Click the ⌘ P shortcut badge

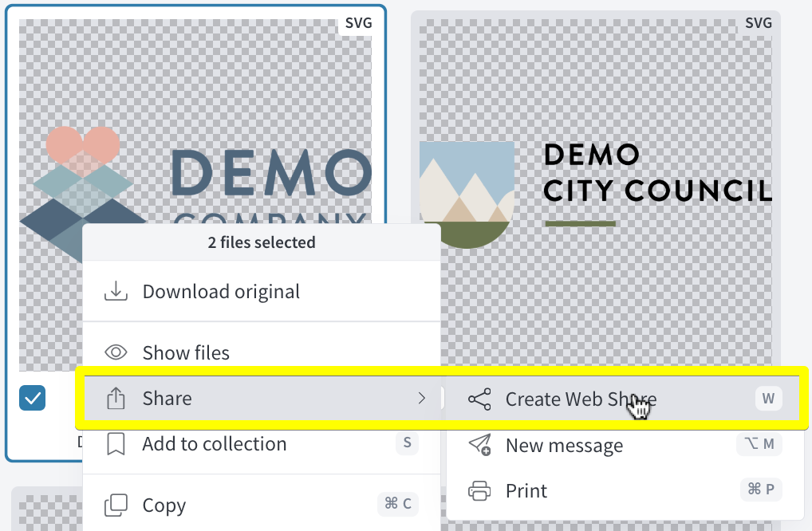(x=761, y=489)
